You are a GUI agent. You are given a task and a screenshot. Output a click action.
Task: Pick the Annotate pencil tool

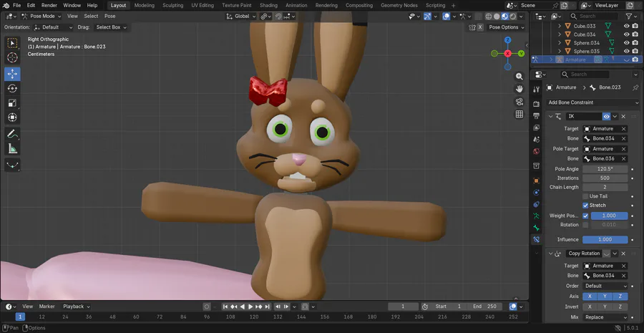[12, 134]
